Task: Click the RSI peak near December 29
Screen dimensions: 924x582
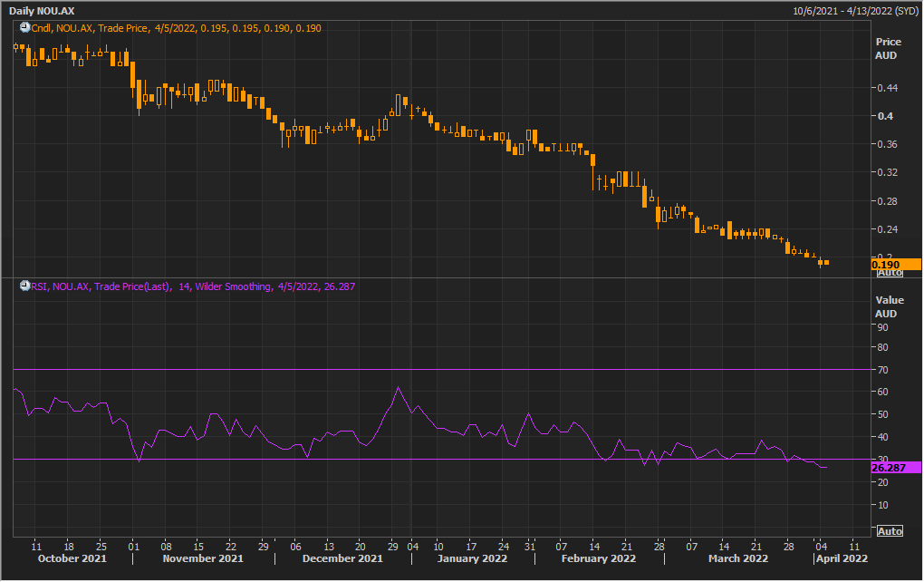Action: point(399,387)
